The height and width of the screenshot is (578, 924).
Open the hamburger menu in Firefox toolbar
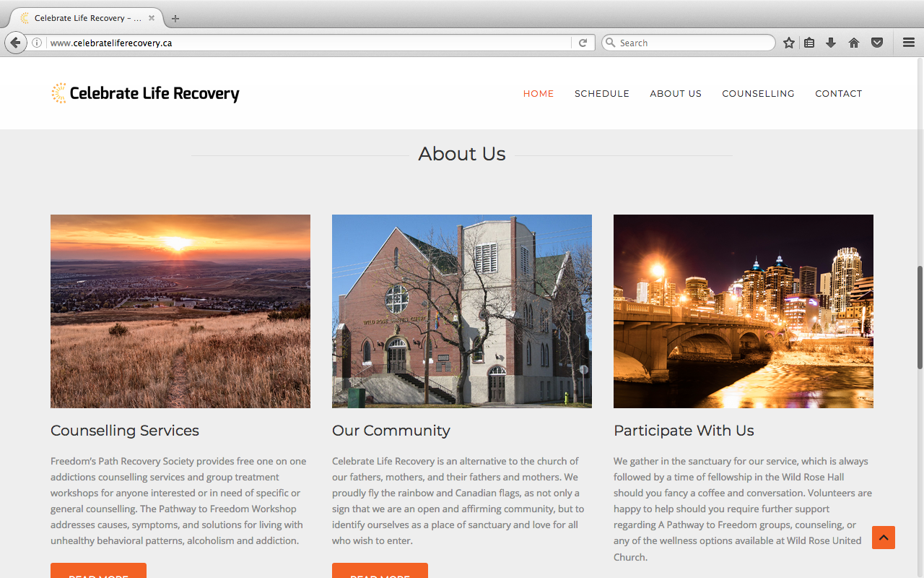(x=909, y=43)
